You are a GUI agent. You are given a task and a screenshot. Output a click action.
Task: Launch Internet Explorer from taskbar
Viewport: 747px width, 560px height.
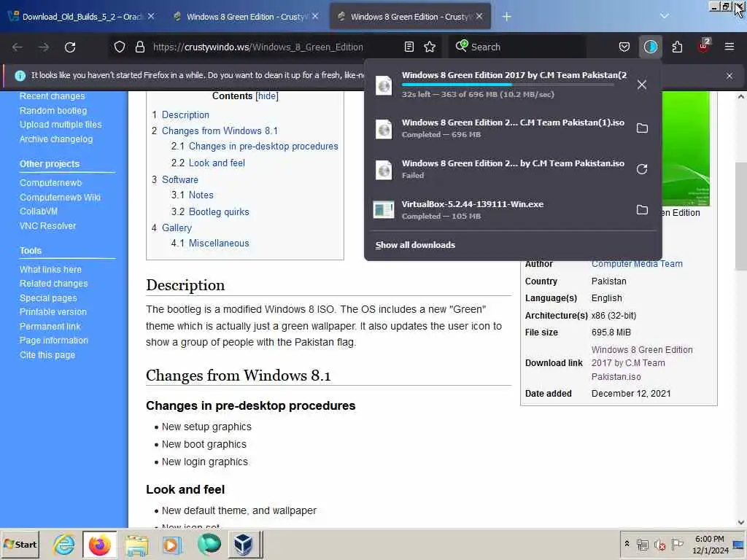(x=63, y=544)
